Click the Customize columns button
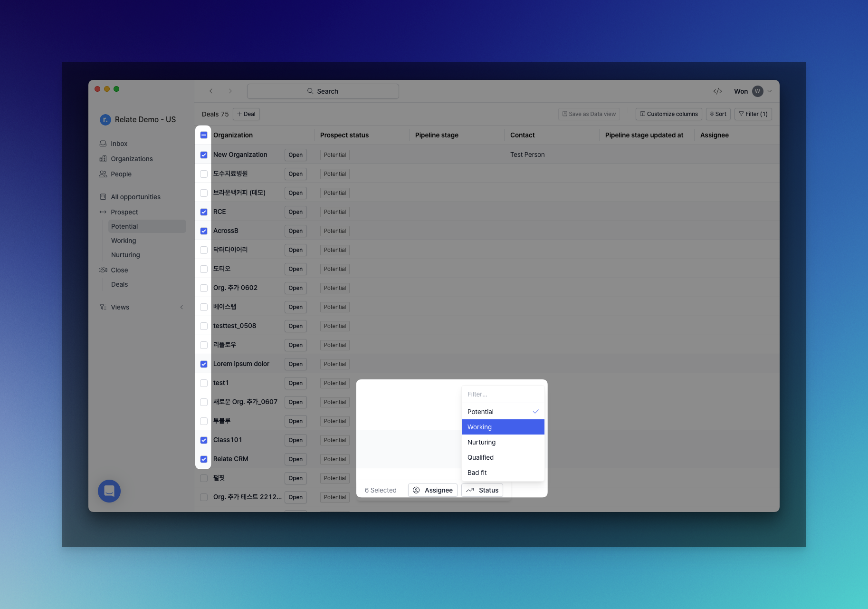Viewport: 868px width, 609px height. point(668,114)
